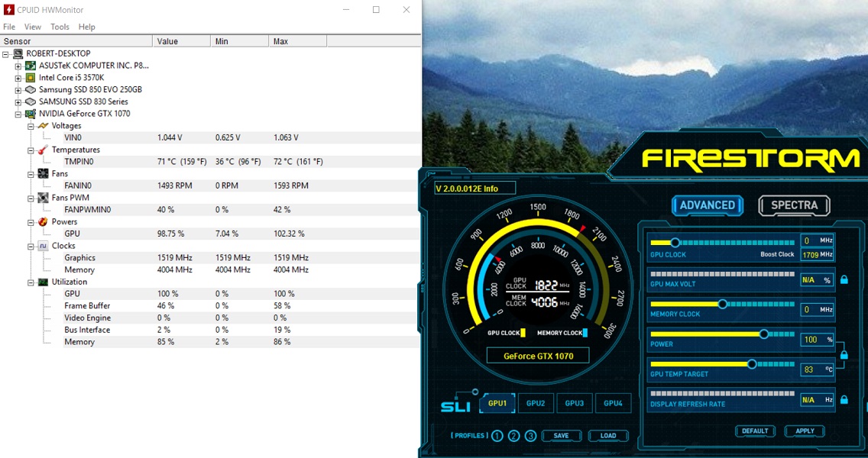Click the MEMORY CLOCK offset MHz field
868x458 pixels.
(817, 310)
